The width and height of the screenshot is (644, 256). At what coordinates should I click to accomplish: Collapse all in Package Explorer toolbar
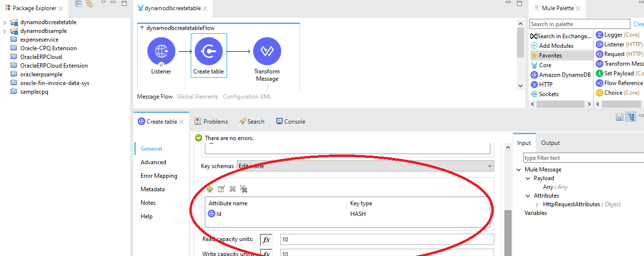pyautogui.click(x=78, y=4)
